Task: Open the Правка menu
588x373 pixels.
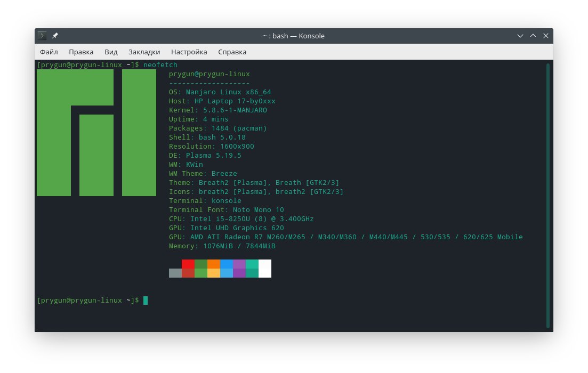Action: coord(81,52)
